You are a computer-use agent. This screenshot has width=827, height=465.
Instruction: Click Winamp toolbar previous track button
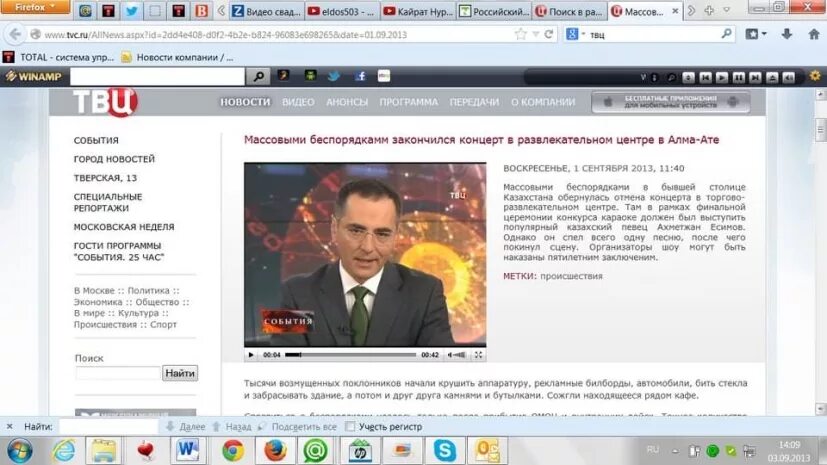(705, 78)
